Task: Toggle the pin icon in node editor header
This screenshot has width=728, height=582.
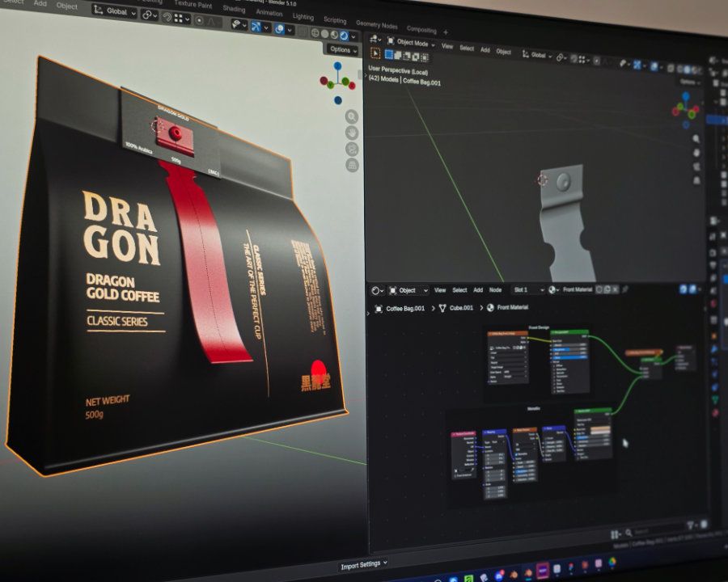Action: (x=625, y=289)
